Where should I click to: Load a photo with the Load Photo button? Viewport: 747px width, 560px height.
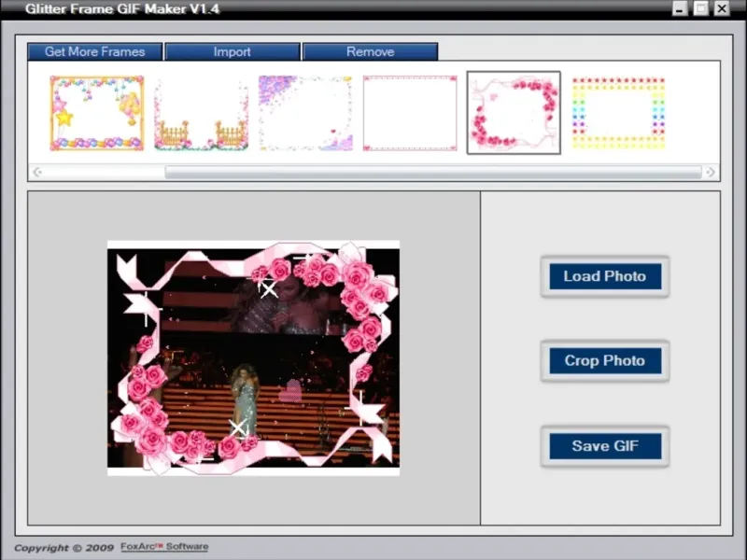(605, 276)
